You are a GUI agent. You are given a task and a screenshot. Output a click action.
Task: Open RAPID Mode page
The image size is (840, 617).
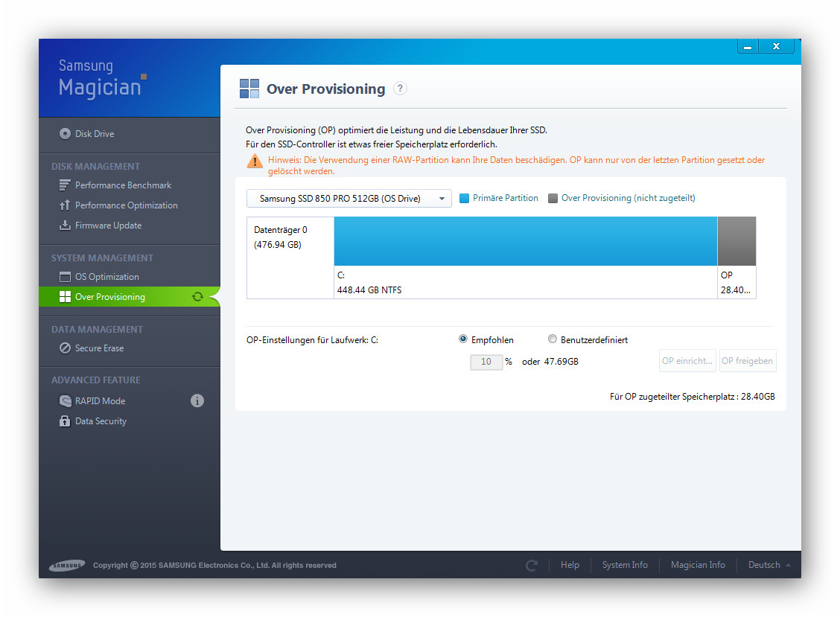[101, 400]
